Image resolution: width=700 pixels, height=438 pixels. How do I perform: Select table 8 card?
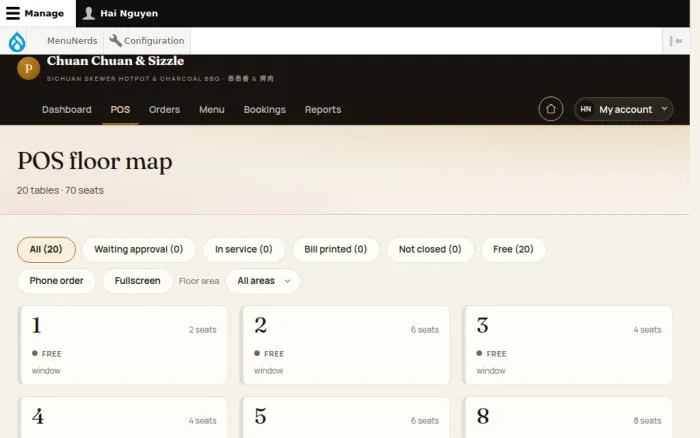tap(567, 417)
